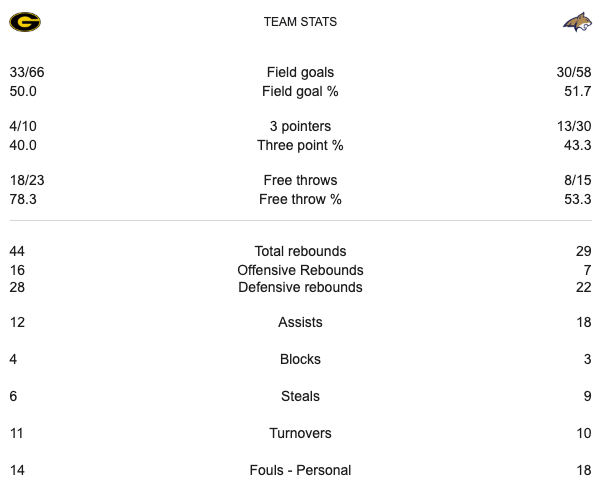The width and height of the screenshot is (606, 495).
Task: Select the Fouls - Personal label
Action: pos(300,470)
